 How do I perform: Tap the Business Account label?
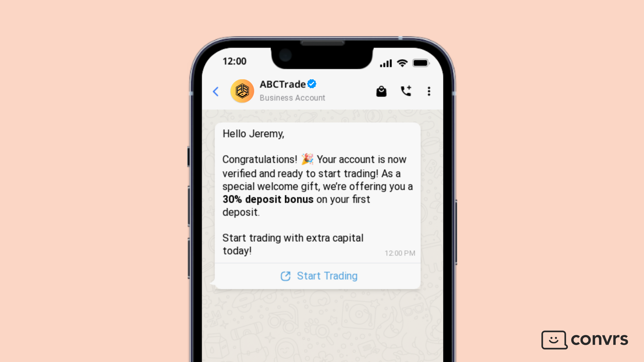[x=292, y=98]
